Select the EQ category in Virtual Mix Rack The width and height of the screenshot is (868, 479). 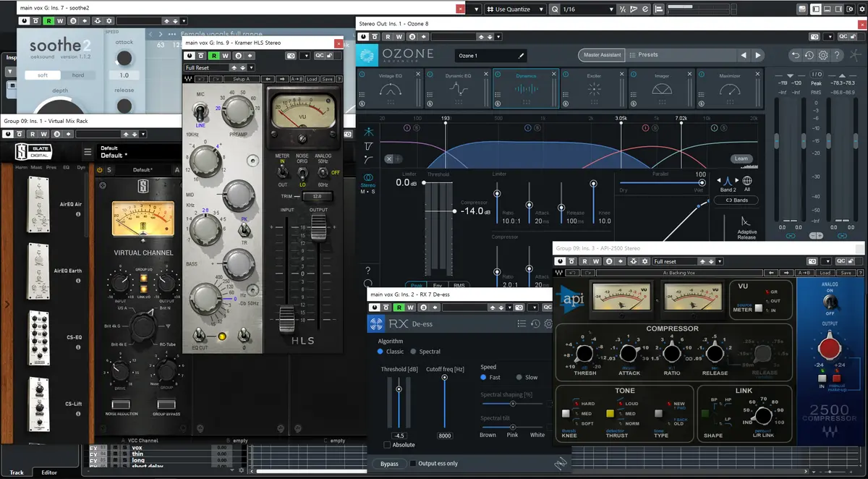point(67,168)
